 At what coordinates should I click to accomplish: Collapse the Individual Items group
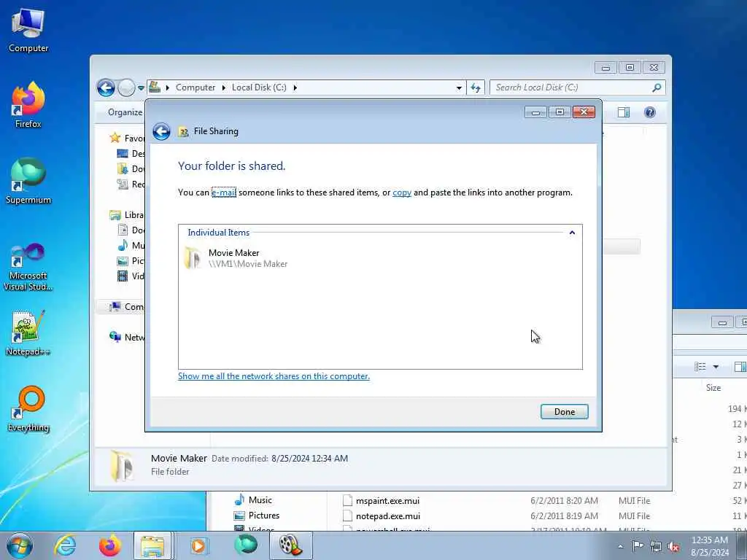[x=572, y=233]
